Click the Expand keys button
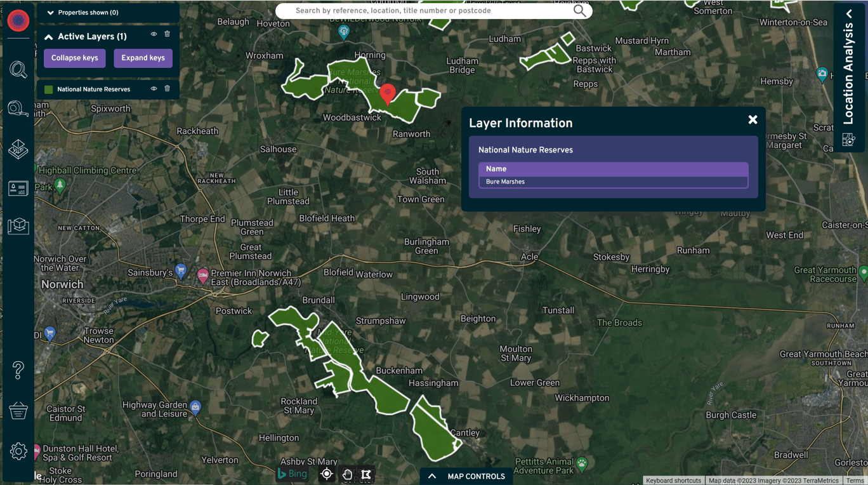Screen dimensions: 868x485 coord(143,58)
